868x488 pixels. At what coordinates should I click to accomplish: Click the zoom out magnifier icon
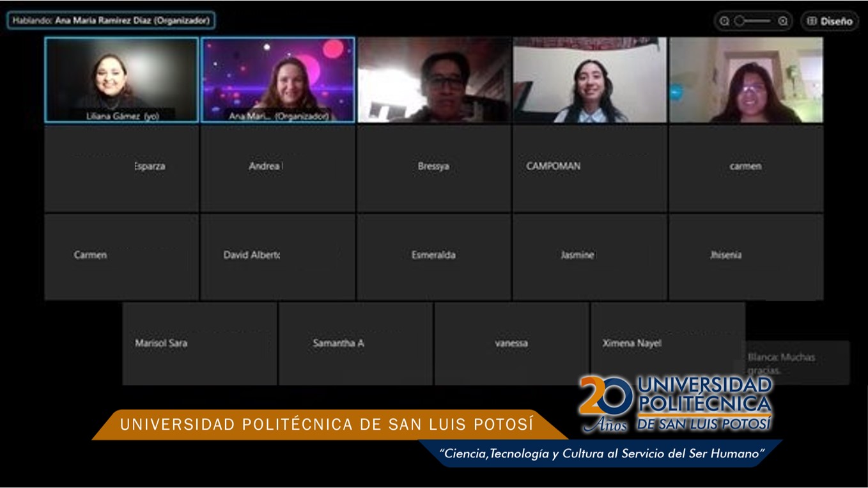coord(724,21)
